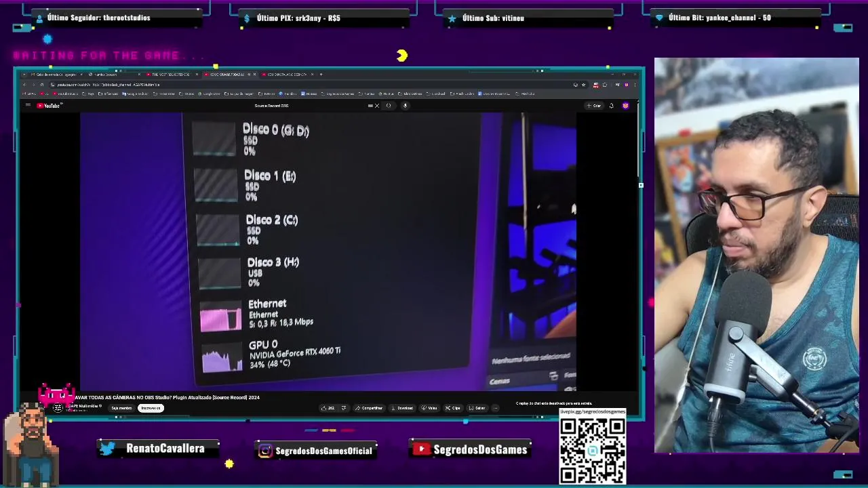This screenshot has width=868, height=488.
Task: Click the Clipe button
Action: click(x=452, y=408)
